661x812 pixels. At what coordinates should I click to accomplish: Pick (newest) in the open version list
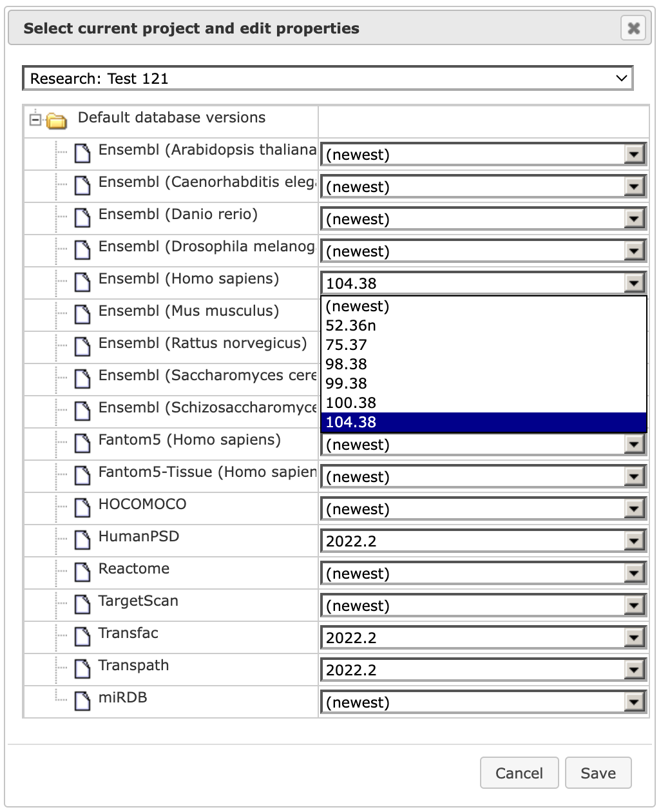pos(484,306)
